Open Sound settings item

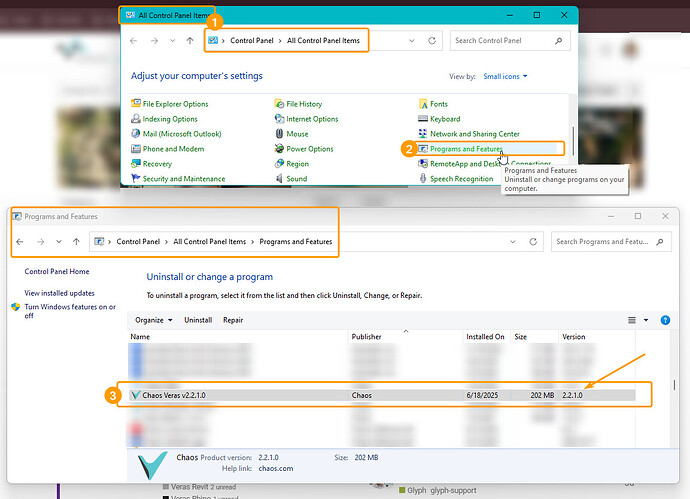[291, 179]
